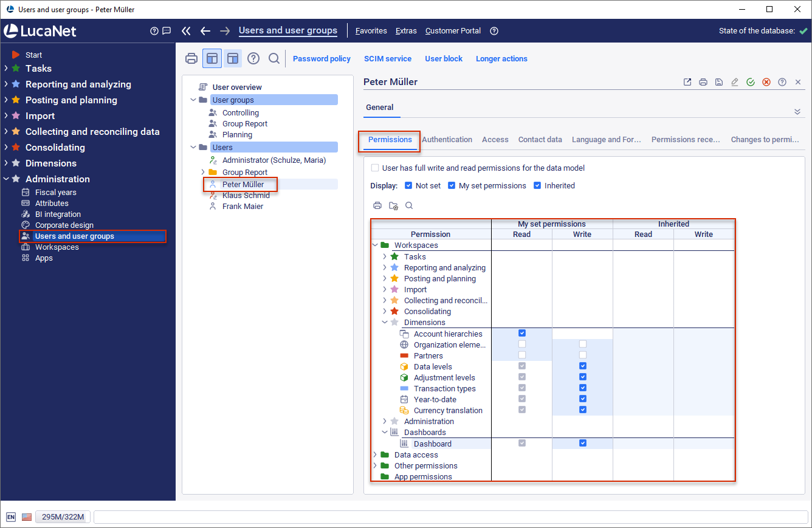
Task: Uncheck Write for Dashboard
Action: click(x=583, y=443)
